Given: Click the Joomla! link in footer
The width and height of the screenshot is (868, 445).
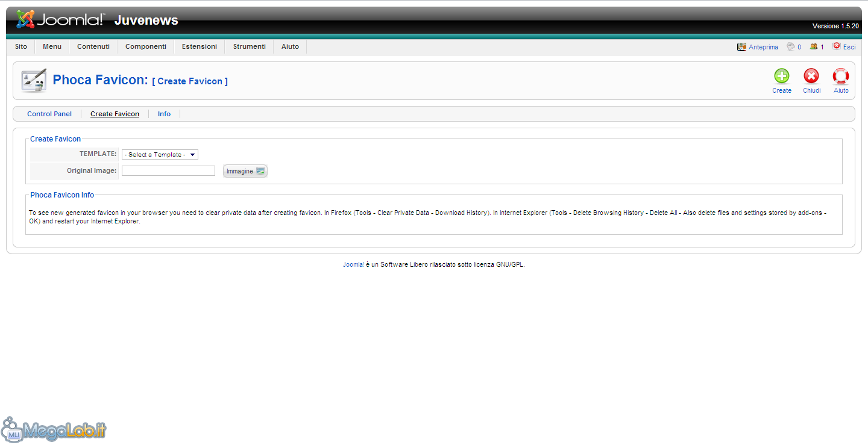Looking at the screenshot, I should pos(353,264).
